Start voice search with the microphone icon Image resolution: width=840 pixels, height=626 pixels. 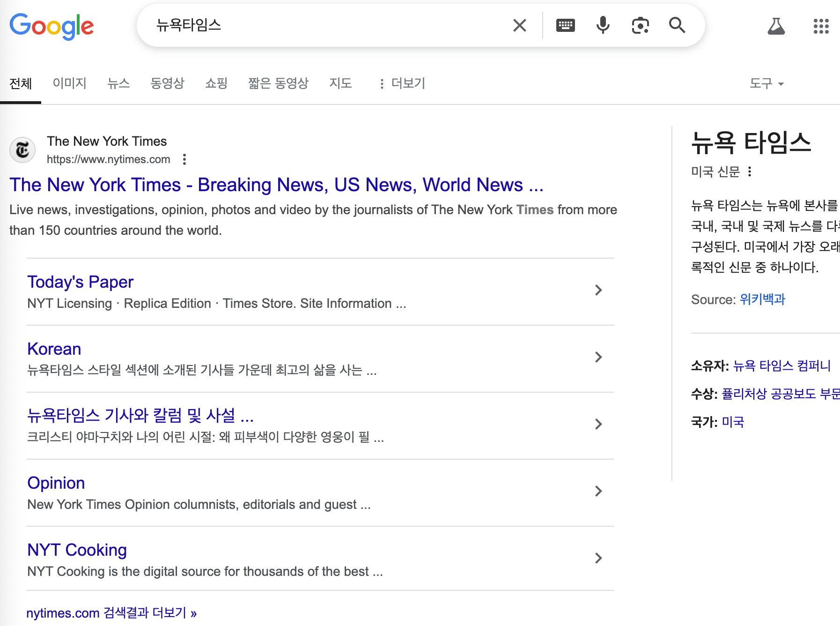click(603, 25)
